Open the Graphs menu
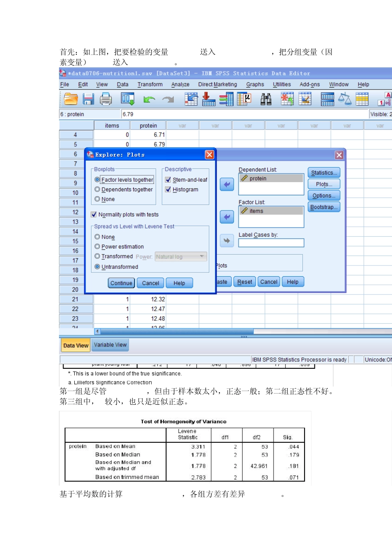The image size is (392, 555). [255, 84]
